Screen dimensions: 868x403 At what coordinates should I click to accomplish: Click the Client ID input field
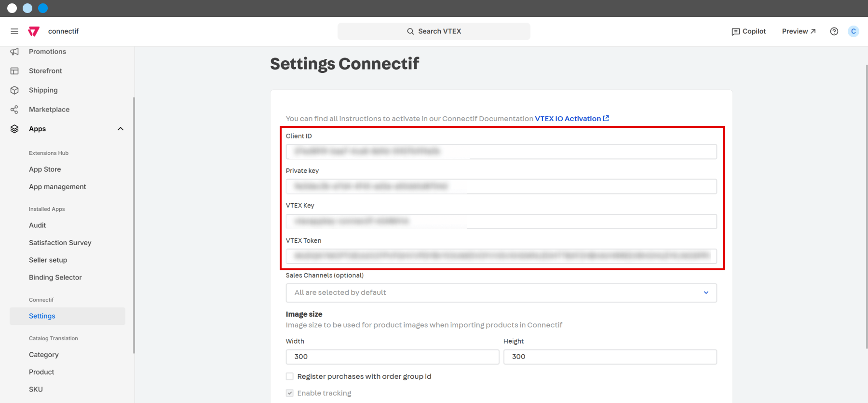[502, 152]
